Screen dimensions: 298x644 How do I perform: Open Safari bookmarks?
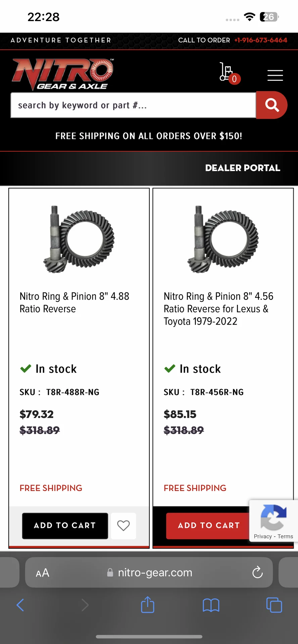click(211, 605)
